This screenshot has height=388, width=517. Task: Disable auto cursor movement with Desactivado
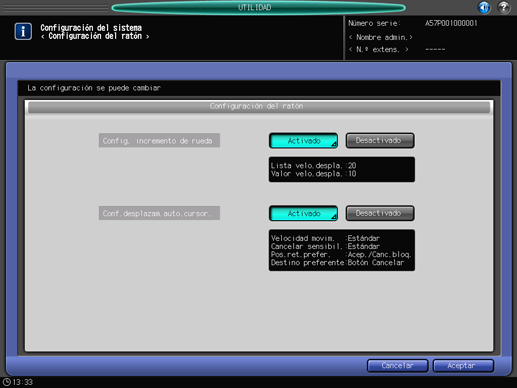point(380,213)
